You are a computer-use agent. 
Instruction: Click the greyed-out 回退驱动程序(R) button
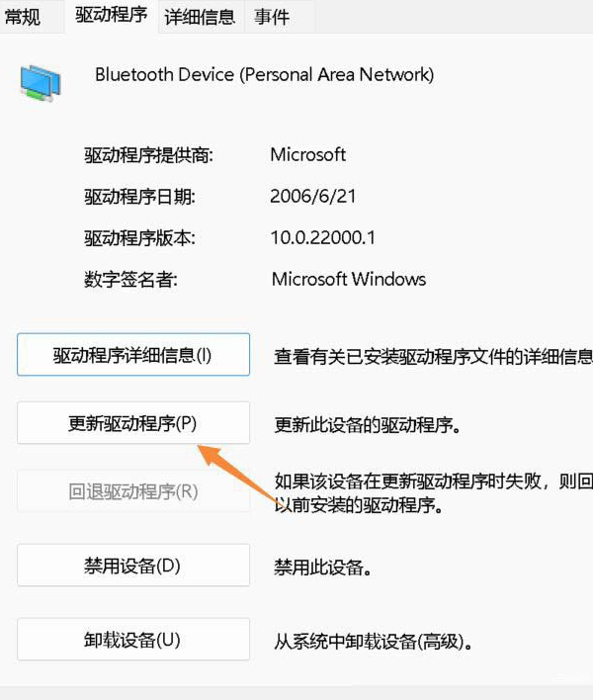(x=133, y=491)
